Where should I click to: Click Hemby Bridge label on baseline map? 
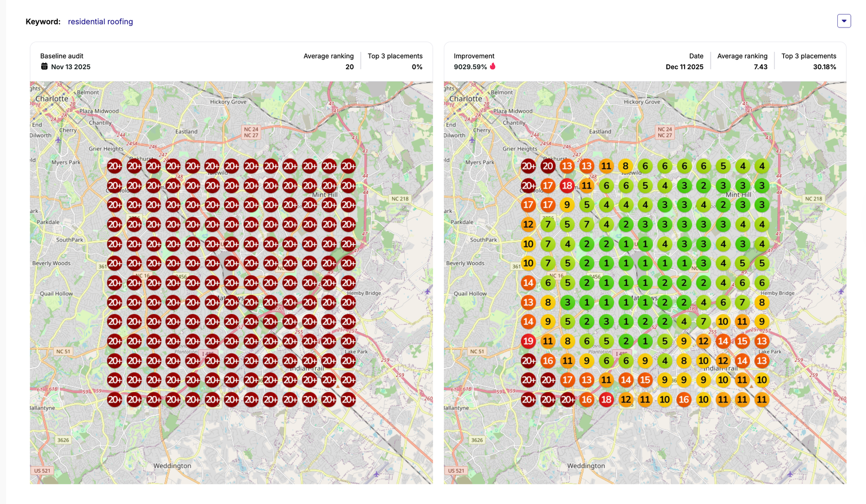[x=364, y=293]
